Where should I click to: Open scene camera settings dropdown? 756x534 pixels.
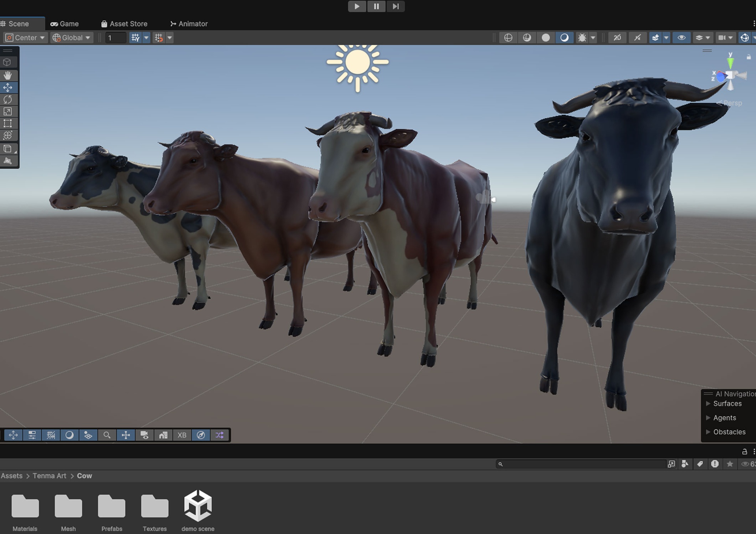coord(725,37)
